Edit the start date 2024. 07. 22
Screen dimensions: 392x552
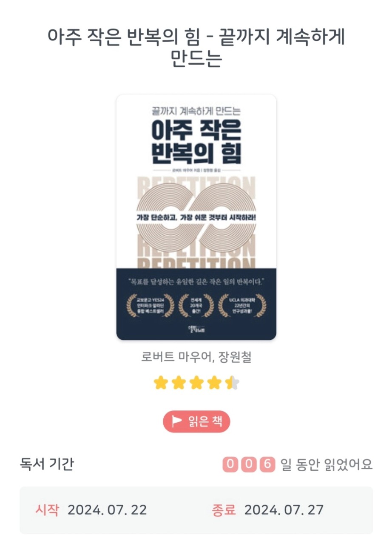click(x=107, y=509)
